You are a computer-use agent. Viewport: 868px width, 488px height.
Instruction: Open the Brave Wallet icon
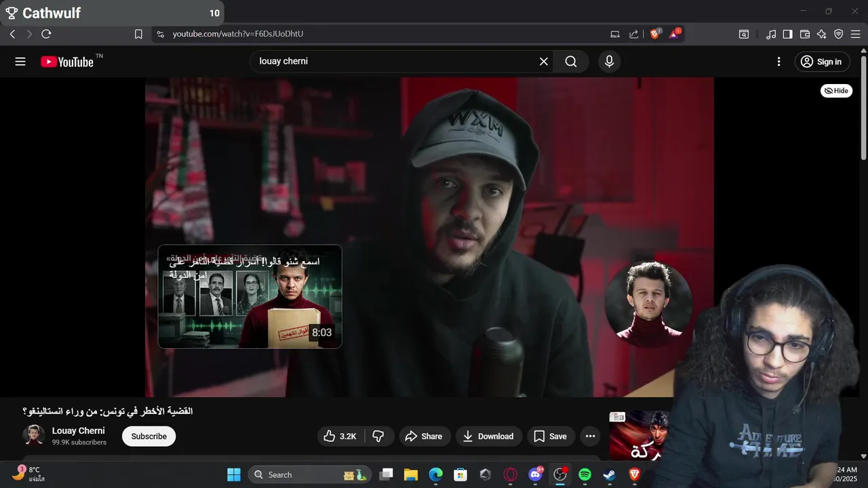pos(805,34)
